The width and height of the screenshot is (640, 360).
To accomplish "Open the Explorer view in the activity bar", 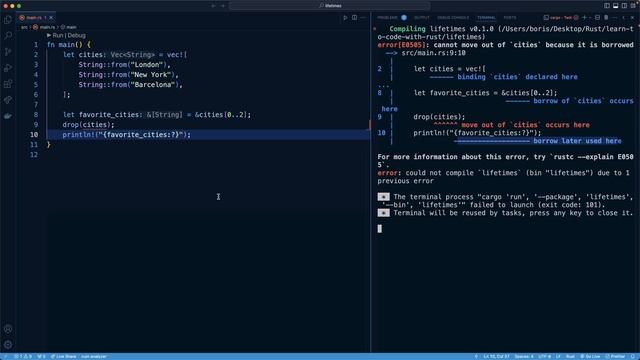I will pos(8,20).
